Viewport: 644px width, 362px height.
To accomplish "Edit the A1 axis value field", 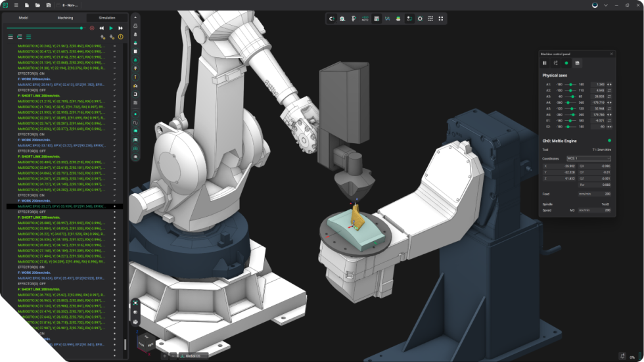I will (598, 85).
